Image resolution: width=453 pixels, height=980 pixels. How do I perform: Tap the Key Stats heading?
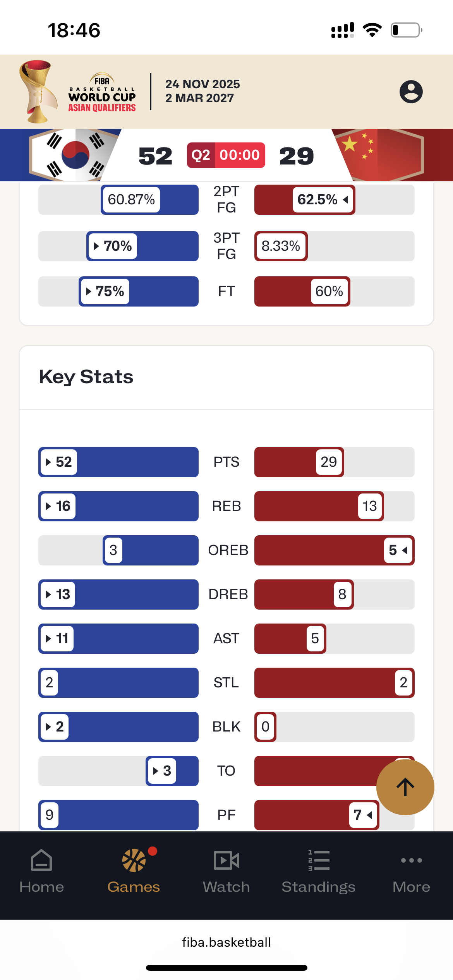click(x=86, y=377)
